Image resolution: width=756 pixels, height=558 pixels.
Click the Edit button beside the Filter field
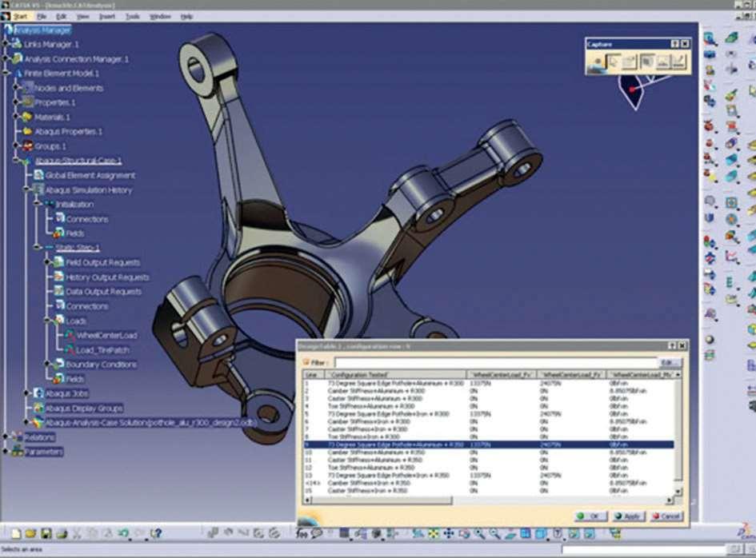(669, 362)
